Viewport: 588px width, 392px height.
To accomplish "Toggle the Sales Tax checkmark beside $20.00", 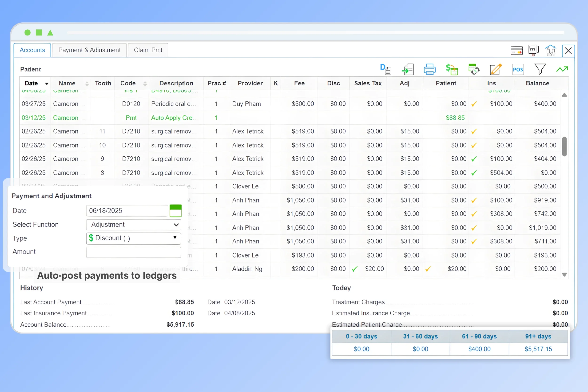I will tap(354, 269).
